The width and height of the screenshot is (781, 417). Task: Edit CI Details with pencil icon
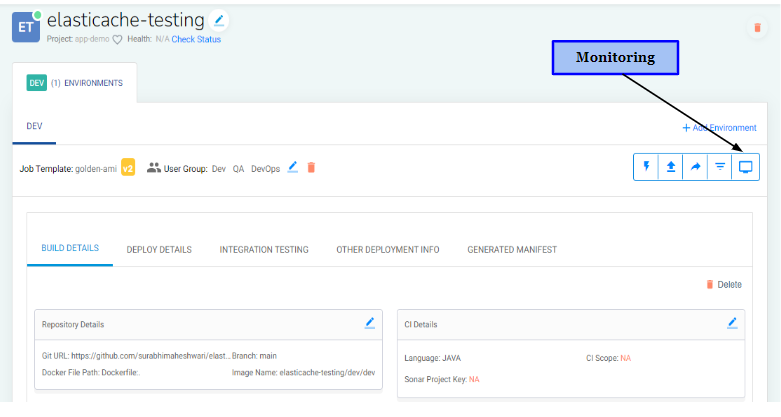point(732,323)
